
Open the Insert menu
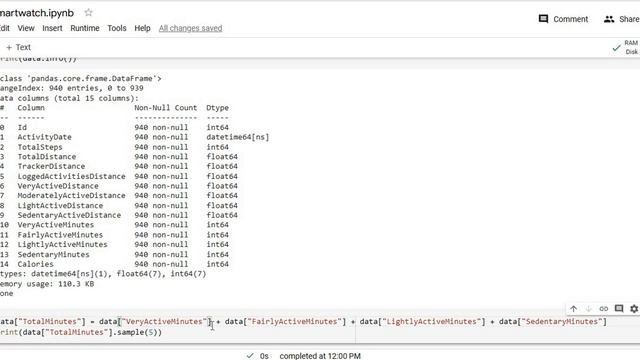(52, 28)
